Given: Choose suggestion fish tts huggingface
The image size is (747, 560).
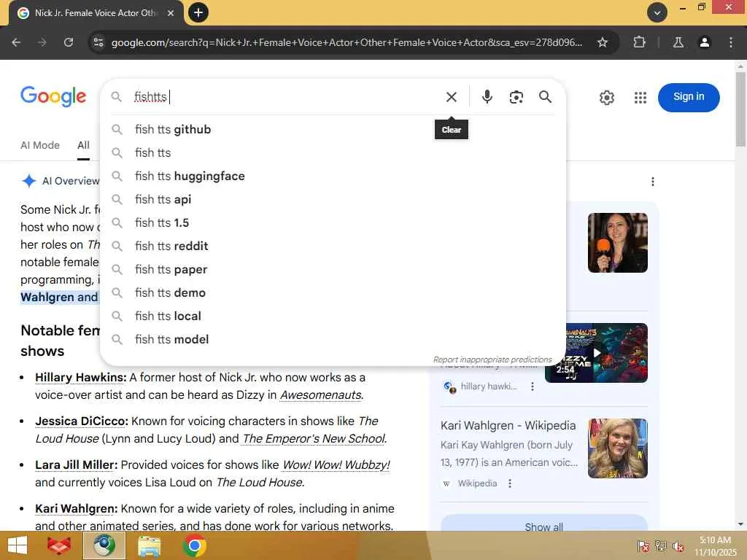Looking at the screenshot, I should click(333, 176).
